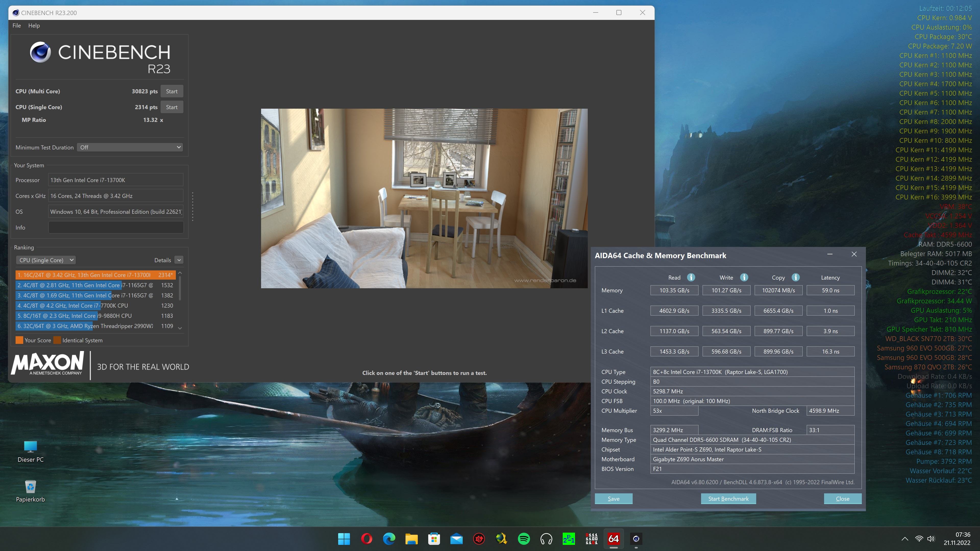The height and width of the screenshot is (551, 980).
Task: Click the rendered room preview image
Action: point(424,198)
